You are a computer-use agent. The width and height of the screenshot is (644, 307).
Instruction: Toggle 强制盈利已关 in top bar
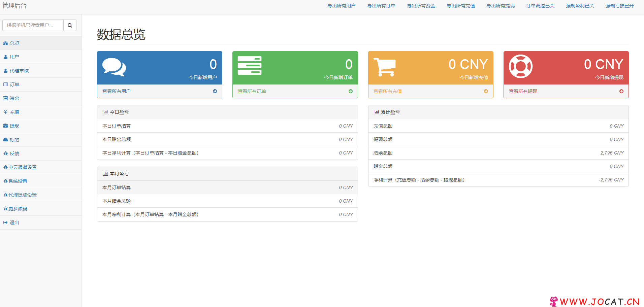(x=580, y=6)
